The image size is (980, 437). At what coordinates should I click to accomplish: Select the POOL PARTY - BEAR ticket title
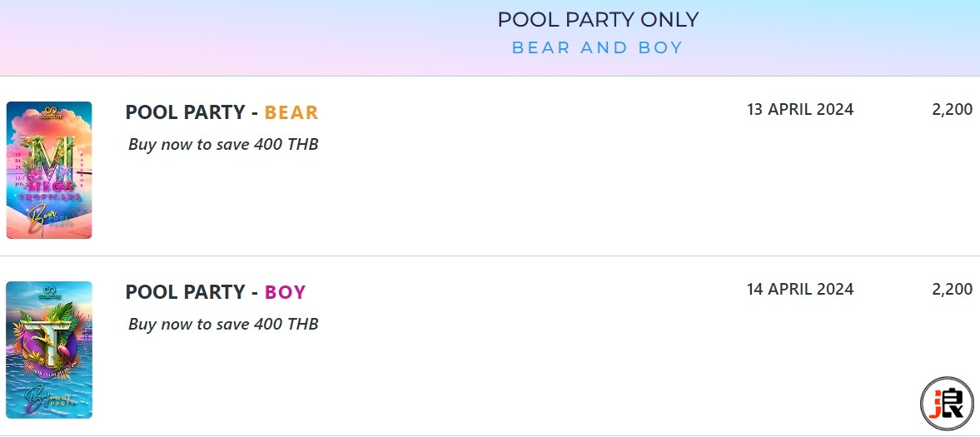[221, 112]
